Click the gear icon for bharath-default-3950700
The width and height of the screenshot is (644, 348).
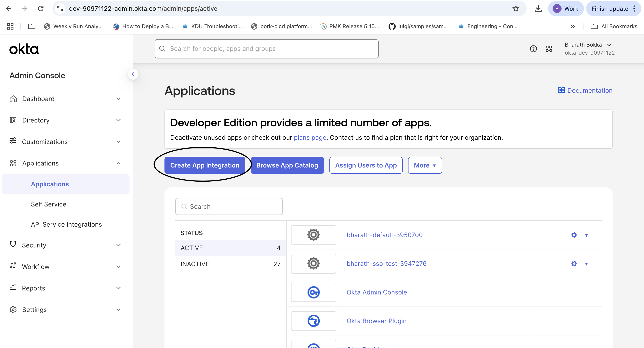click(574, 235)
